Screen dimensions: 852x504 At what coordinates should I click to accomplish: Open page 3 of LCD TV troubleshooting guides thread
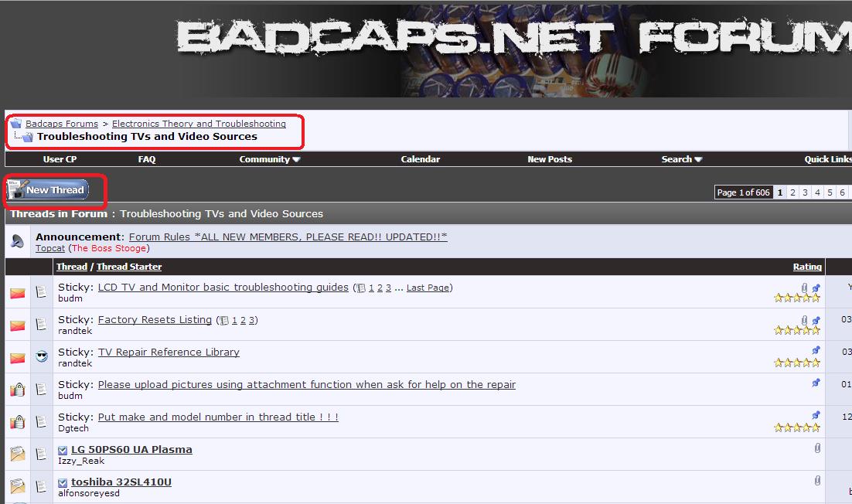tap(389, 288)
